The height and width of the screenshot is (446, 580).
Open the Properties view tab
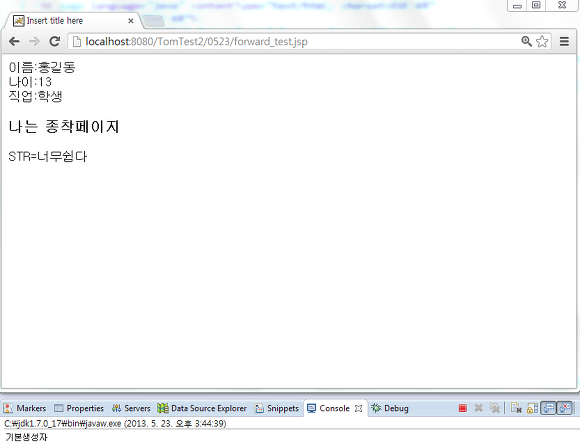79,408
